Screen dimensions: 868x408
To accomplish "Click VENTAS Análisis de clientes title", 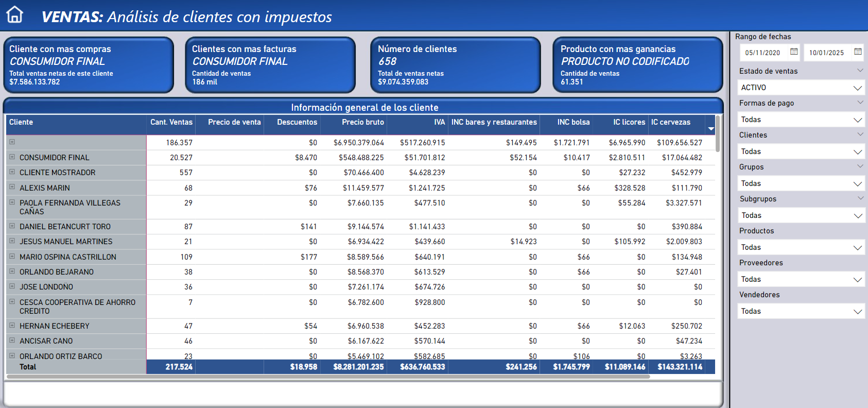I will pyautogui.click(x=186, y=17).
